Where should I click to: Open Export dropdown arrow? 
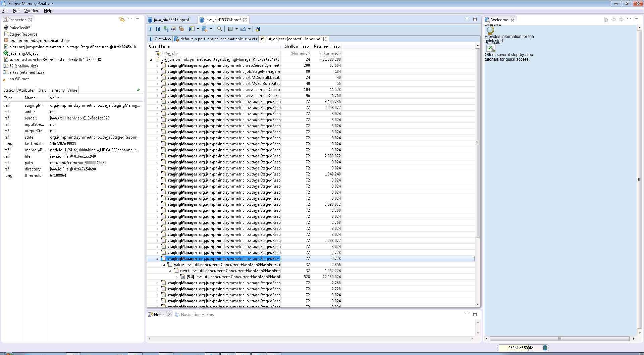click(x=249, y=29)
